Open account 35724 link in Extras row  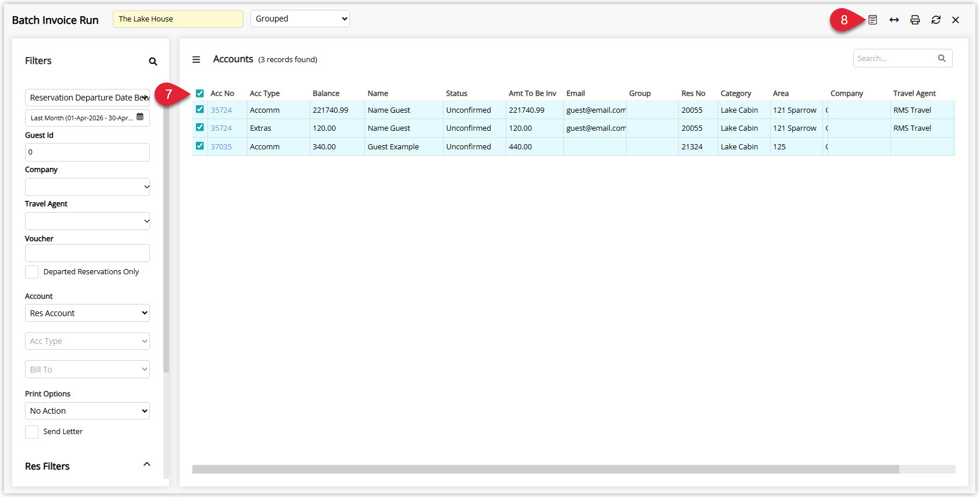(x=221, y=128)
